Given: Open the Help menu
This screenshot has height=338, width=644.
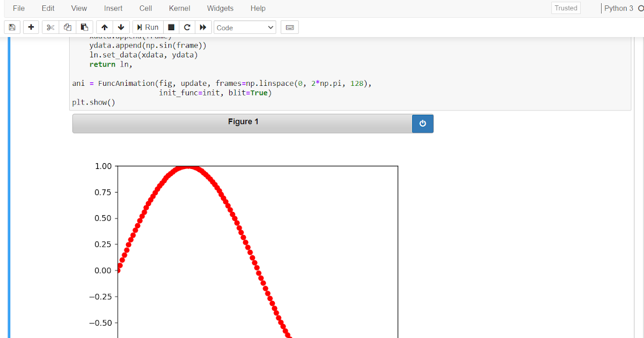Looking at the screenshot, I should coord(258,8).
